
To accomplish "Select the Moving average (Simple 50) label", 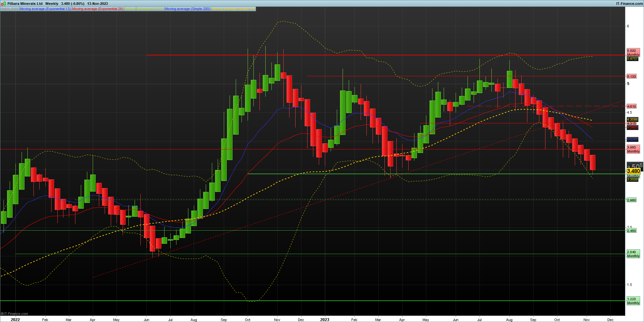I will tap(233, 9).
